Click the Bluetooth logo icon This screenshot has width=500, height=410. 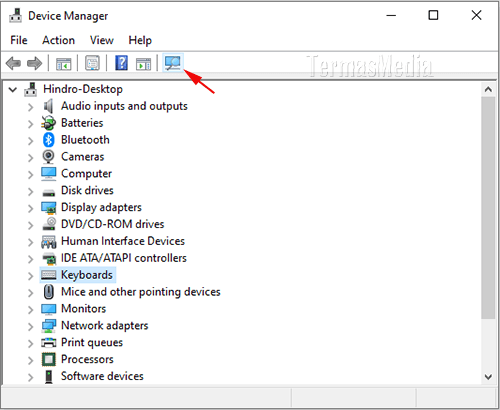(48, 140)
